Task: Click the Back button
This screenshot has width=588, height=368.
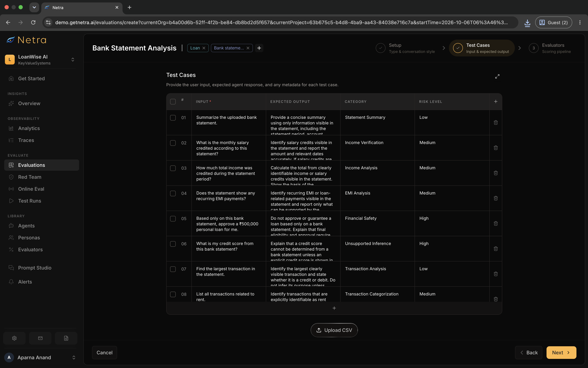Action: [529, 352]
